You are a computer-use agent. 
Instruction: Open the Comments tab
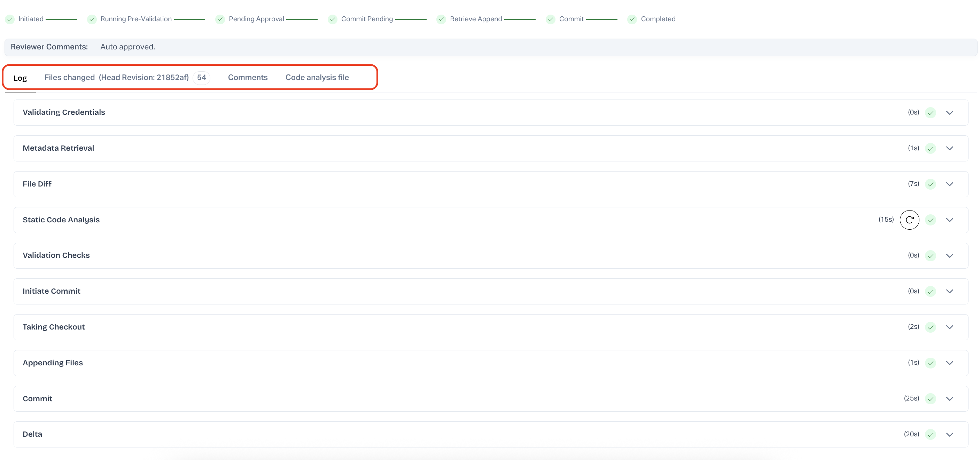248,78
